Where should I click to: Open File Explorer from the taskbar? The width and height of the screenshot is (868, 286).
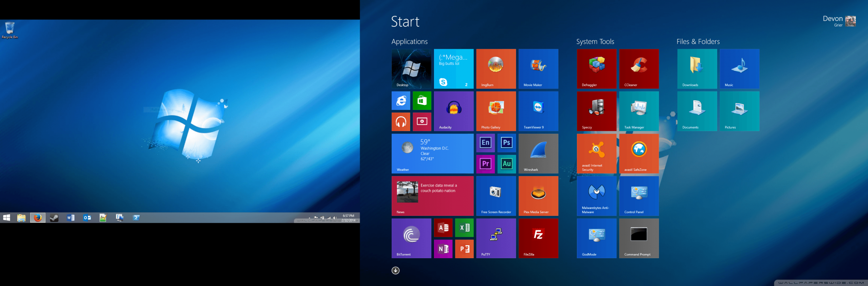click(21, 218)
